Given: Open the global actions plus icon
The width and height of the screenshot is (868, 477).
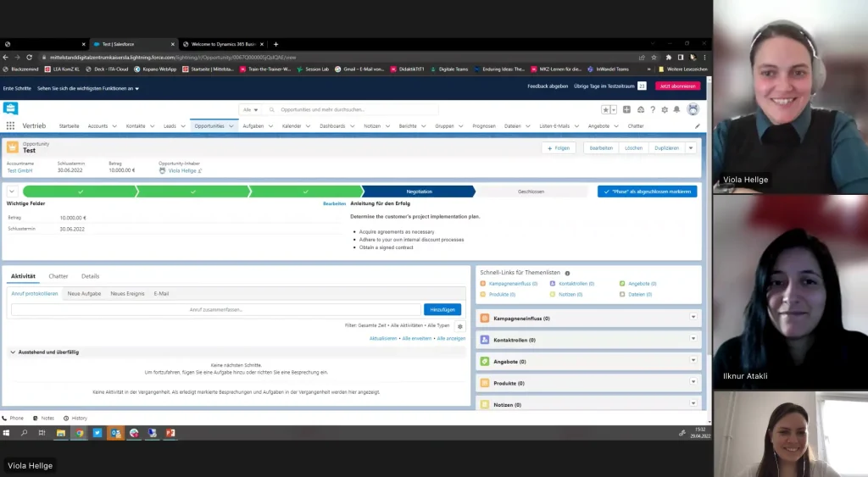Looking at the screenshot, I should pos(626,109).
